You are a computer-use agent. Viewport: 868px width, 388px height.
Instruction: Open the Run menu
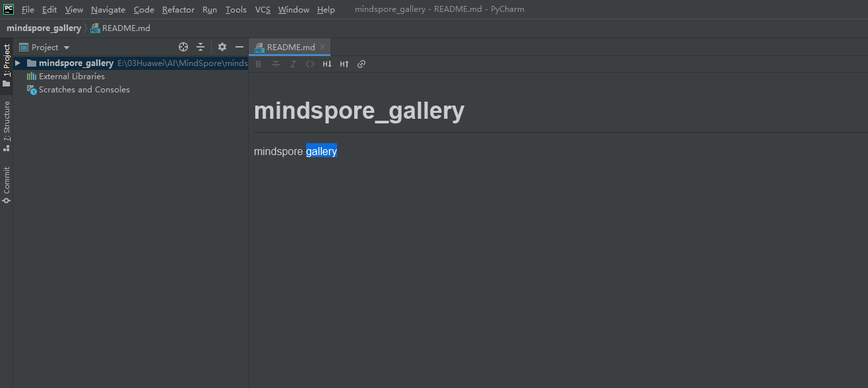(x=210, y=10)
